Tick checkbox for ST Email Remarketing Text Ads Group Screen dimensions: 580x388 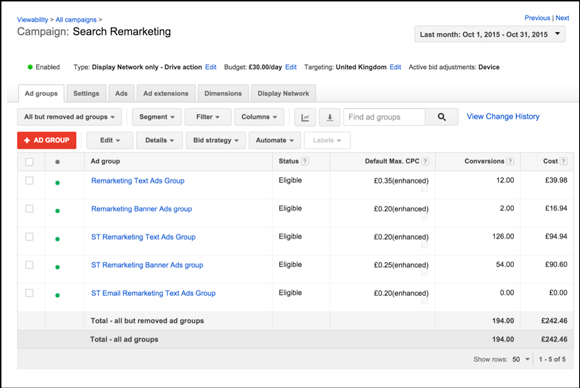point(29,293)
